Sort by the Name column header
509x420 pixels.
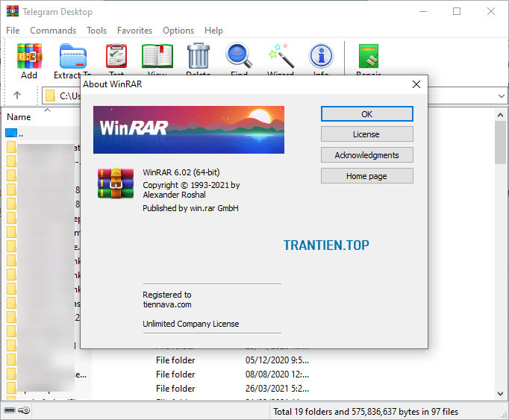click(19, 117)
